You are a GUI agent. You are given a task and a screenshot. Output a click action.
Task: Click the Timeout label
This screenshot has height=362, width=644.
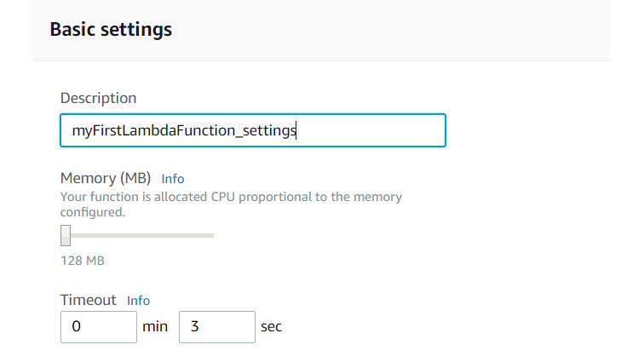(88, 300)
